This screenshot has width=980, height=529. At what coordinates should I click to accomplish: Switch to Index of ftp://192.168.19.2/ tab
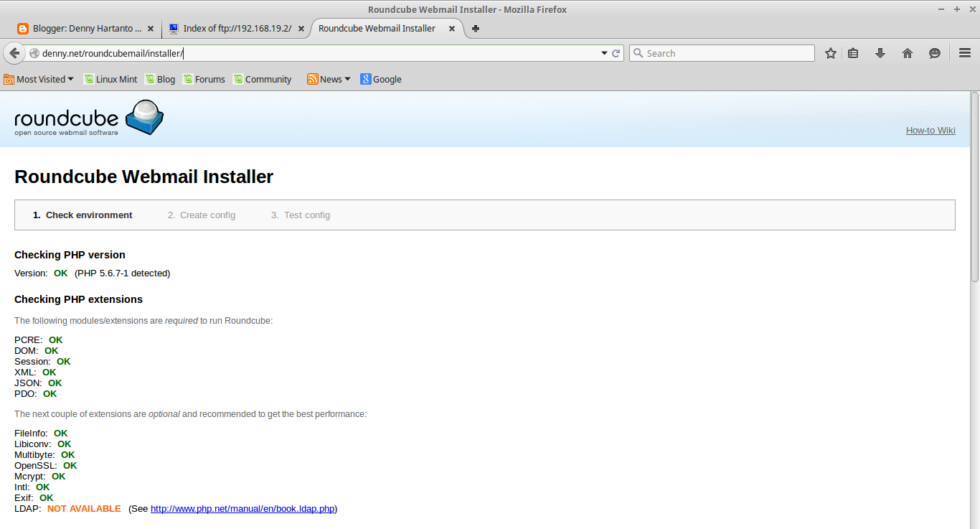click(237, 29)
